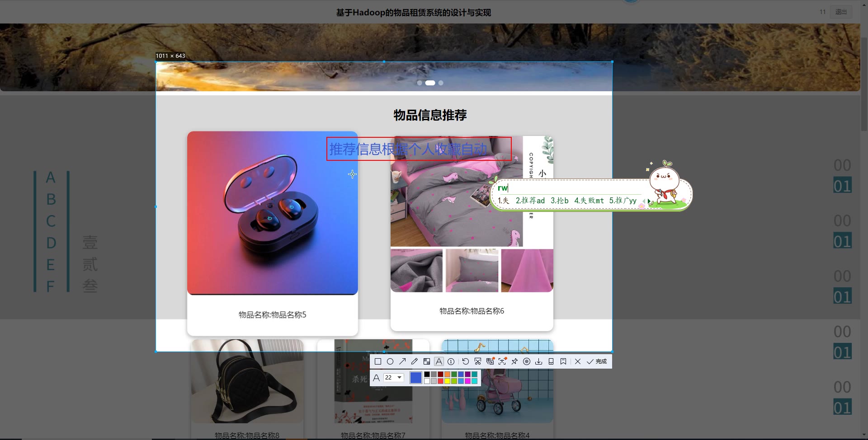Pick the cyan color swatch
Screen dimensions: 868x440
point(474,381)
